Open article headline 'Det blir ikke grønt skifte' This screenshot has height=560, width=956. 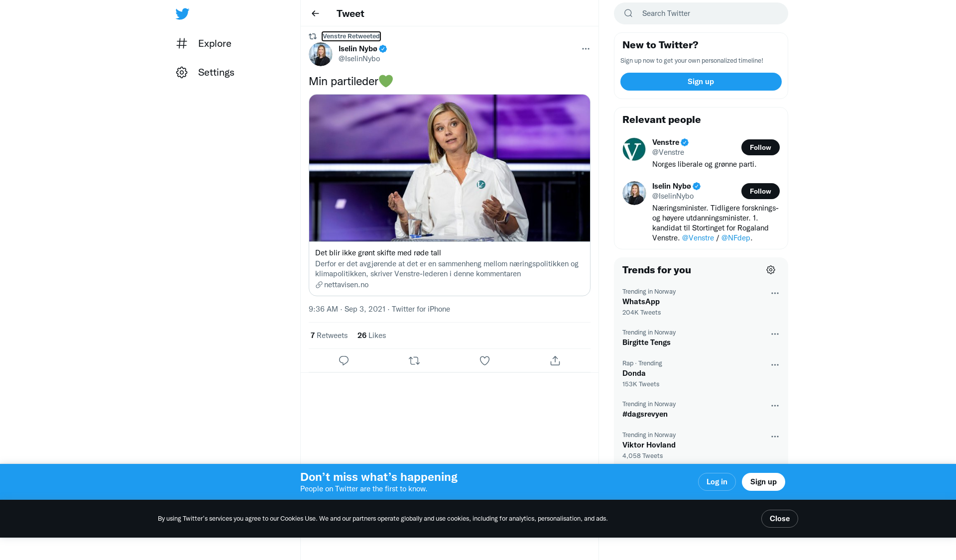[378, 253]
